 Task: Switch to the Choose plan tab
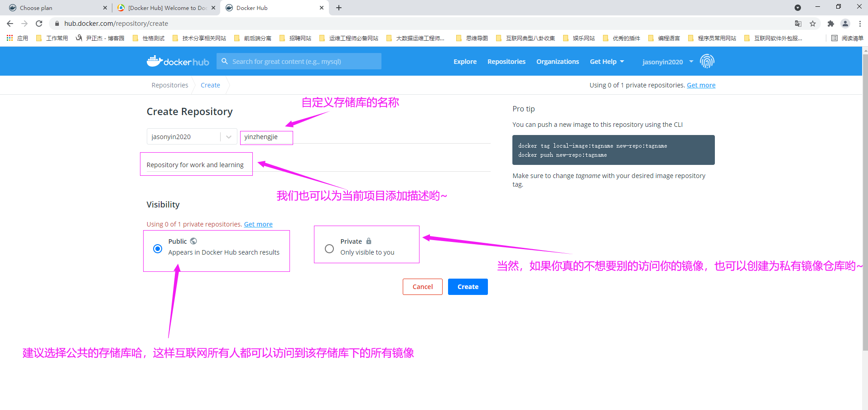[x=54, y=8]
